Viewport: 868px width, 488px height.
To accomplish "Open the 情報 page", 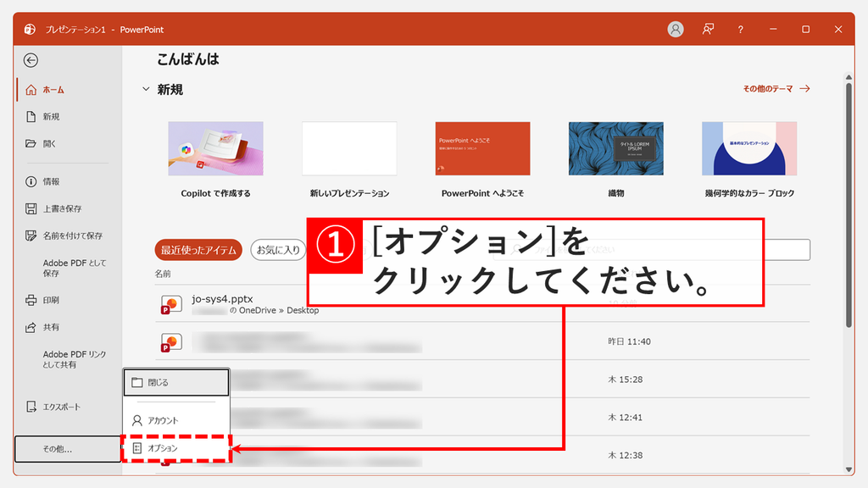I will coord(51,181).
